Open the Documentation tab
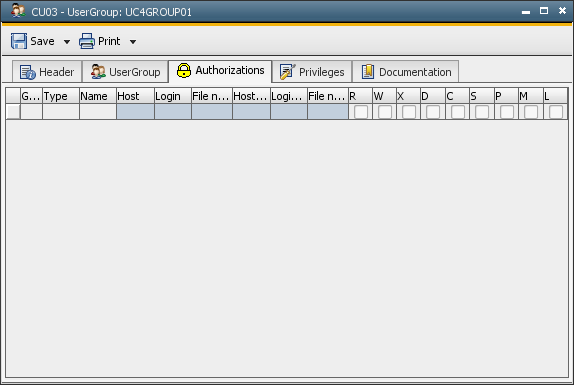Screen dimensions: 574x385 point(406,72)
